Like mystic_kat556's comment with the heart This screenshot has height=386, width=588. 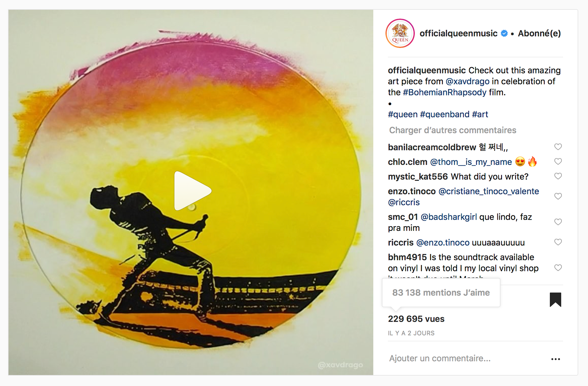pyautogui.click(x=558, y=176)
